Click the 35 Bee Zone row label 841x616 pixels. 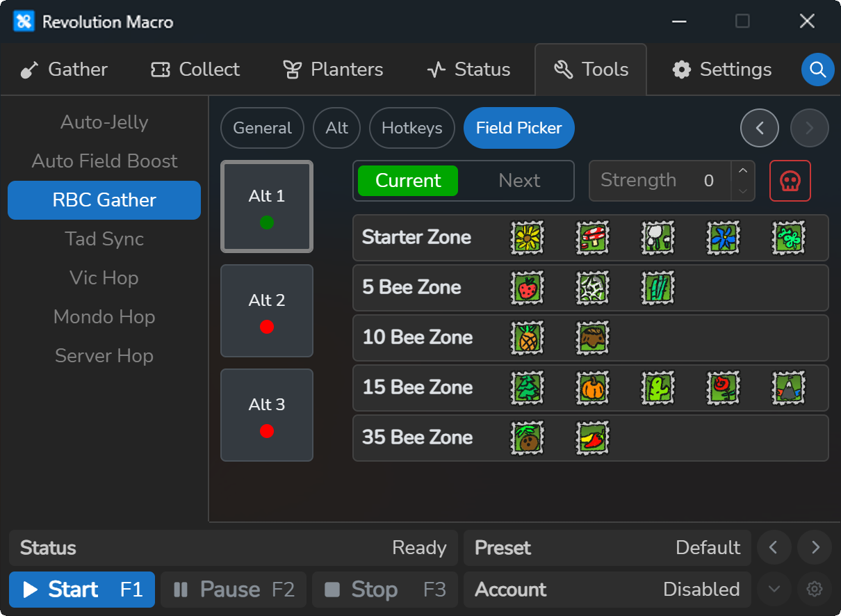tap(417, 438)
